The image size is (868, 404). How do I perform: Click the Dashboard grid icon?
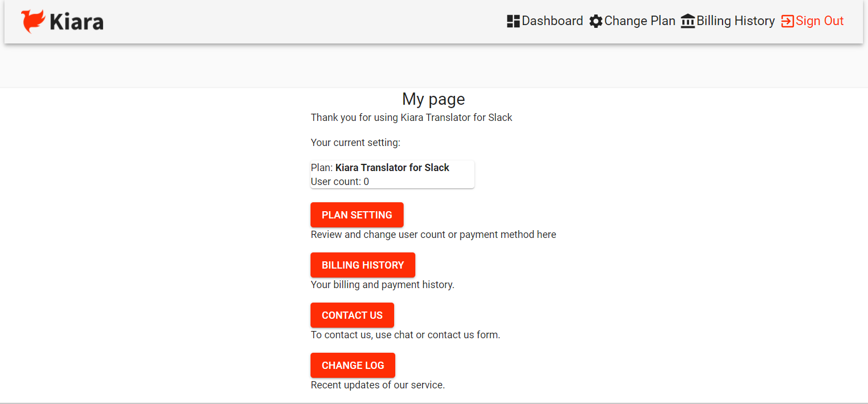point(513,21)
